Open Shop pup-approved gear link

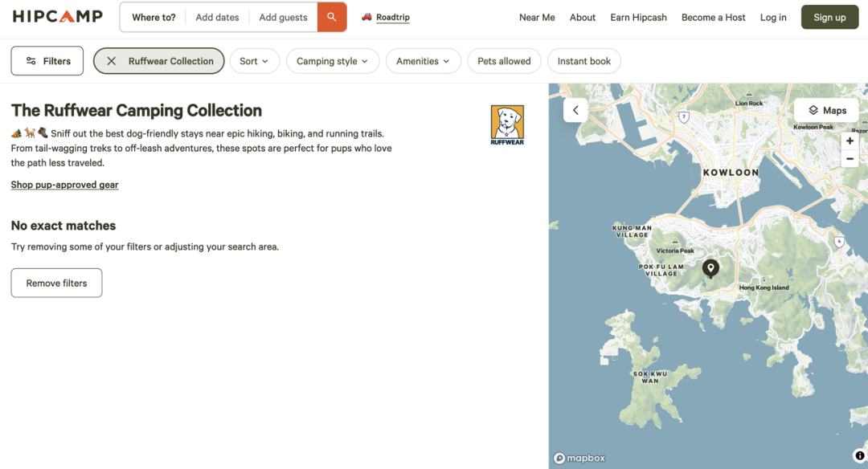point(65,185)
